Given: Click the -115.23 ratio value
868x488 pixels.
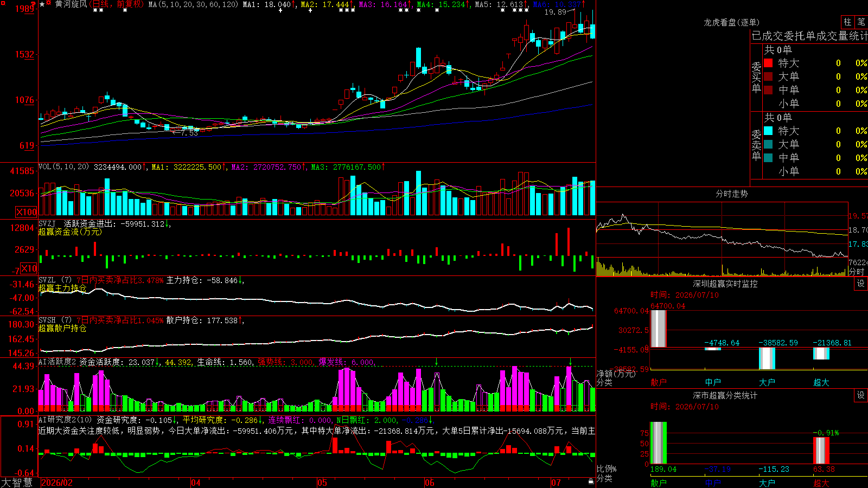Looking at the screenshot, I should point(774,469).
